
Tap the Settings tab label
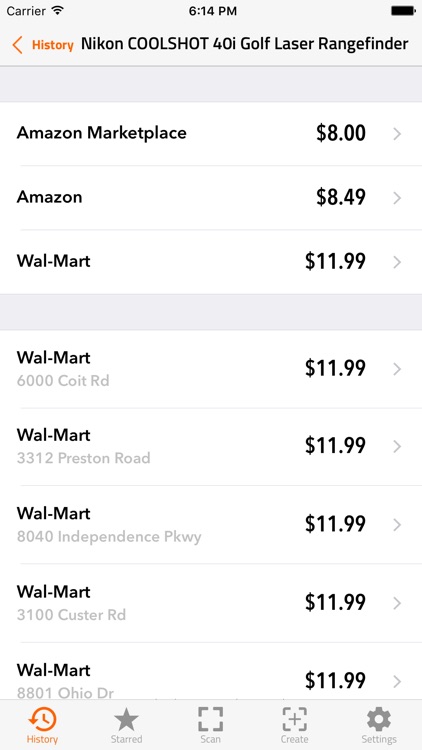[x=378, y=739]
